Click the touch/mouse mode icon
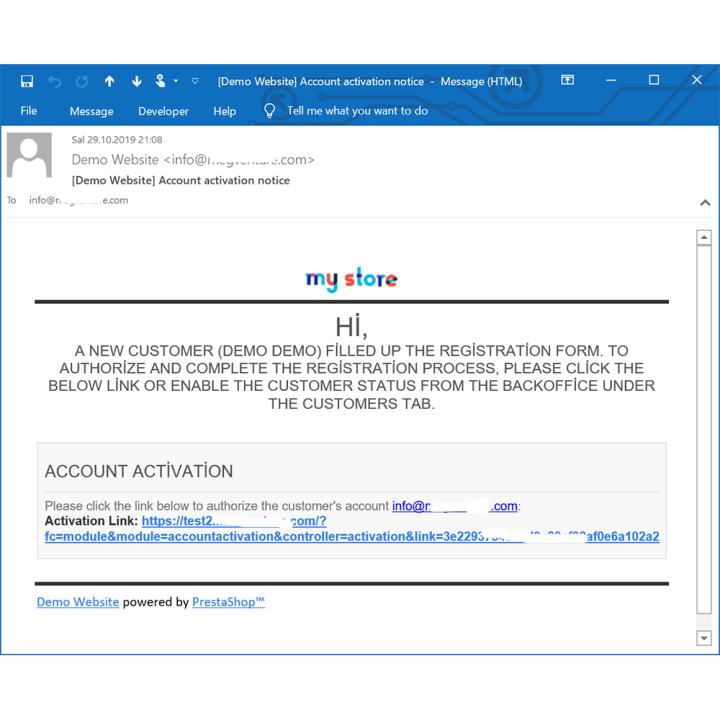Image resolution: width=720 pixels, height=720 pixels. (x=160, y=81)
